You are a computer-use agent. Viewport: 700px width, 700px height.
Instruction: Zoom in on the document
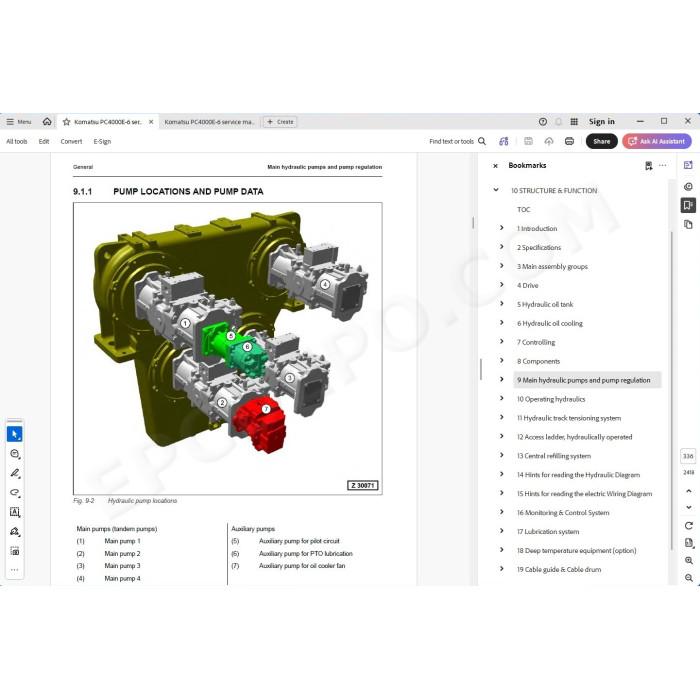(688, 560)
